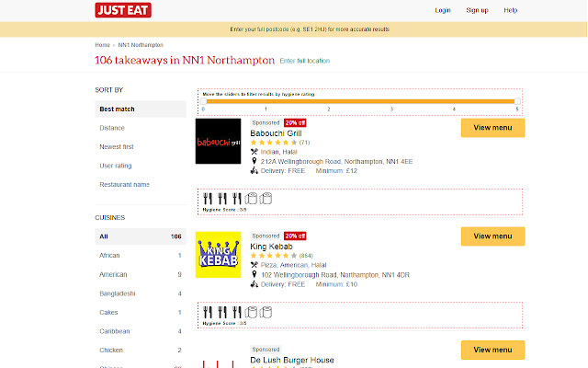
Task: Filter by African cuisine
Action: point(141,256)
